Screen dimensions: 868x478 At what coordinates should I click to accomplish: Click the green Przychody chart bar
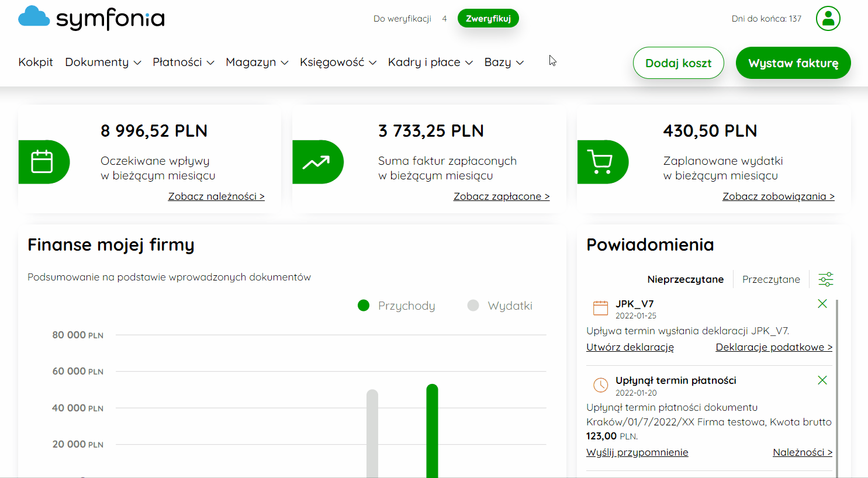pyautogui.click(x=432, y=431)
